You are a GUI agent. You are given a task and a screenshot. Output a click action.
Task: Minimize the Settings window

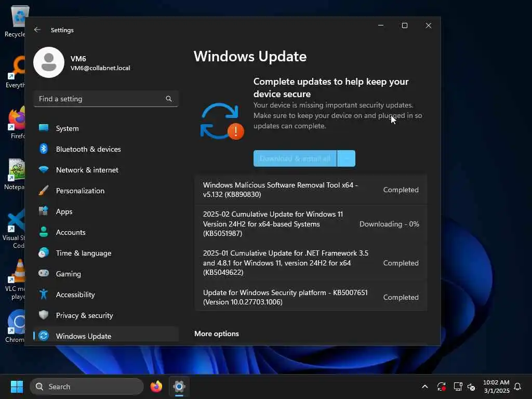click(x=381, y=25)
